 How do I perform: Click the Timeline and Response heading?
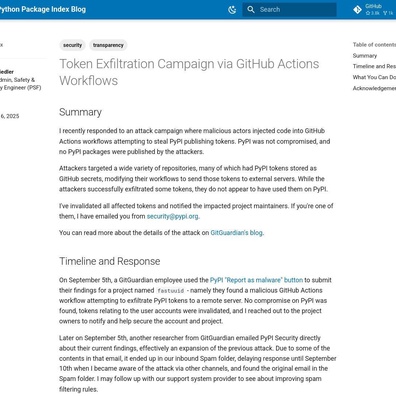point(110,261)
